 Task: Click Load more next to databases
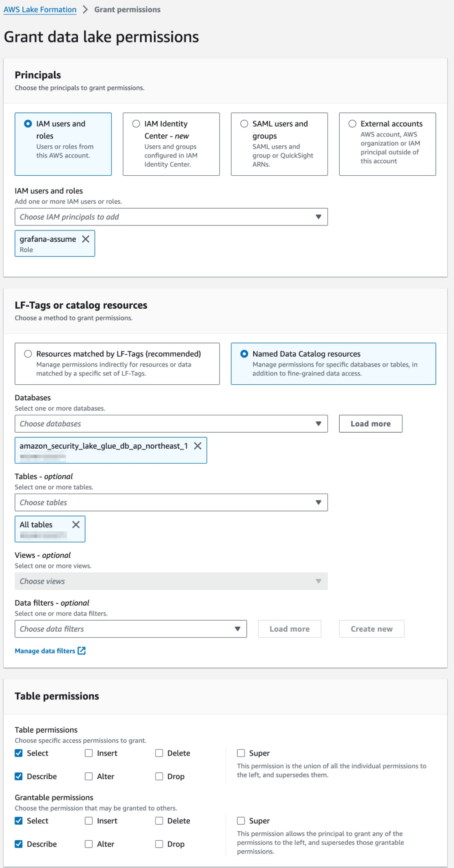(x=370, y=424)
